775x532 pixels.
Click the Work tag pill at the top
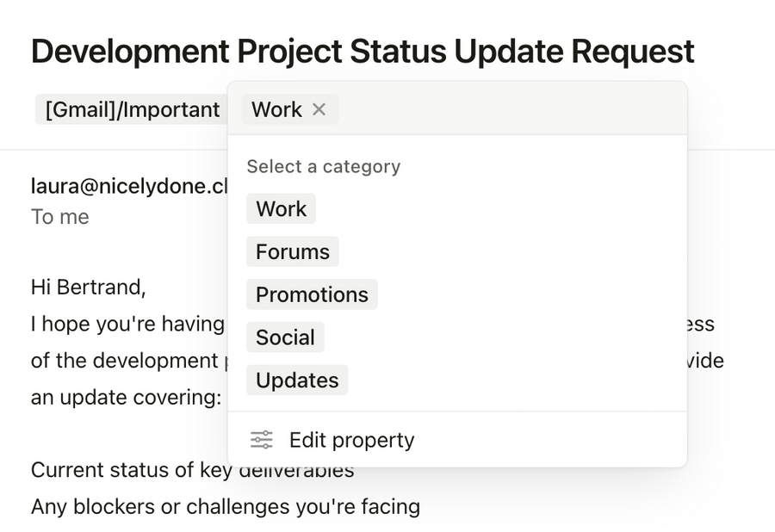pyautogui.click(x=276, y=109)
